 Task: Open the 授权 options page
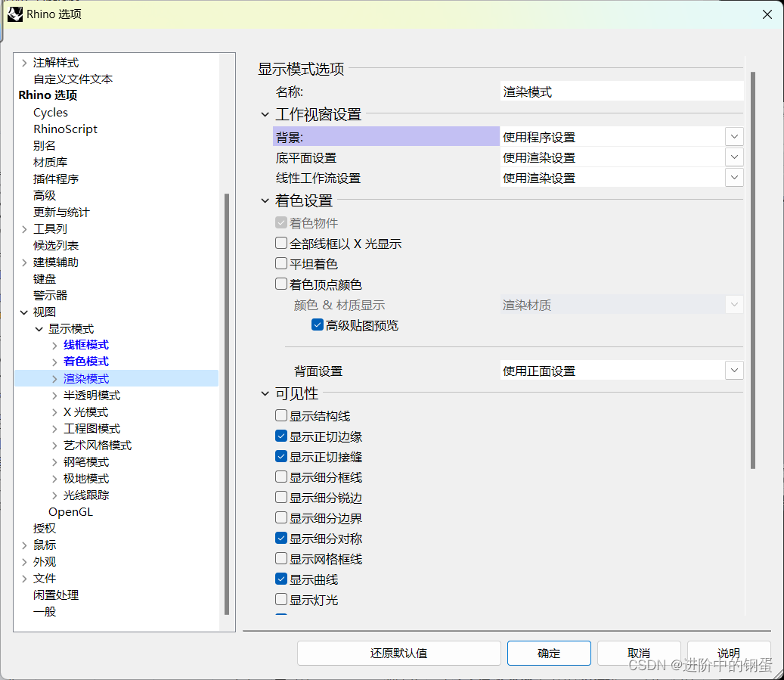point(44,529)
